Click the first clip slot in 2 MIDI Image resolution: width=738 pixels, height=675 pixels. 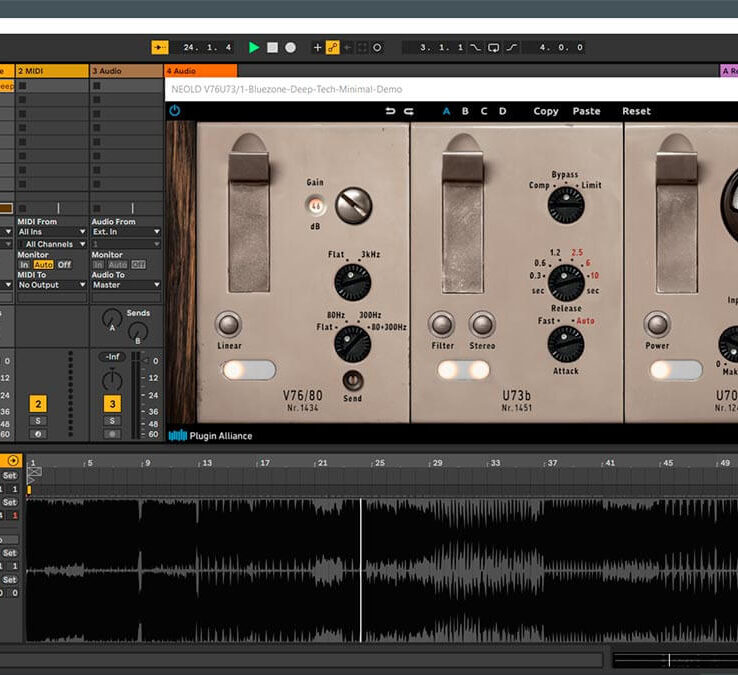[52, 86]
